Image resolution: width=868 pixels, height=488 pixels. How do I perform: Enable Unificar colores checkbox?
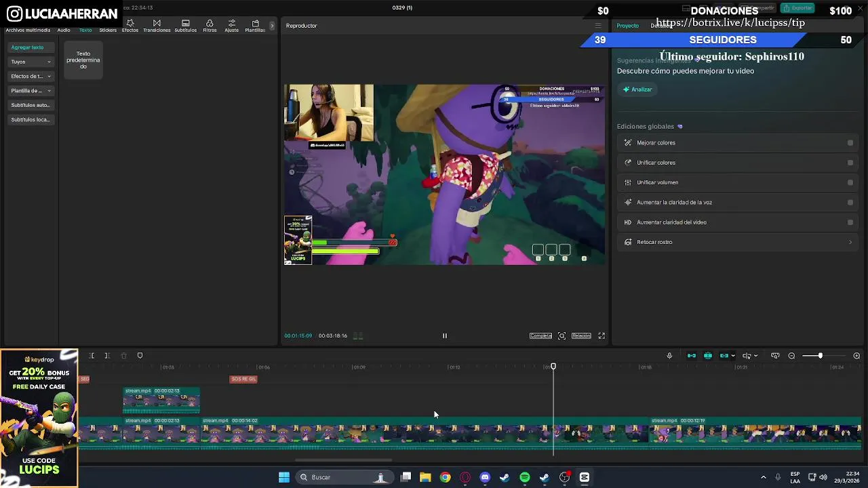coord(850,163)
